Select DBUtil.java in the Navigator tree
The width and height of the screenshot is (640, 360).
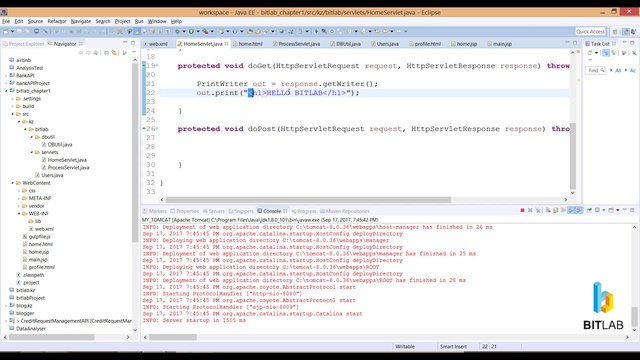[60, 144]
